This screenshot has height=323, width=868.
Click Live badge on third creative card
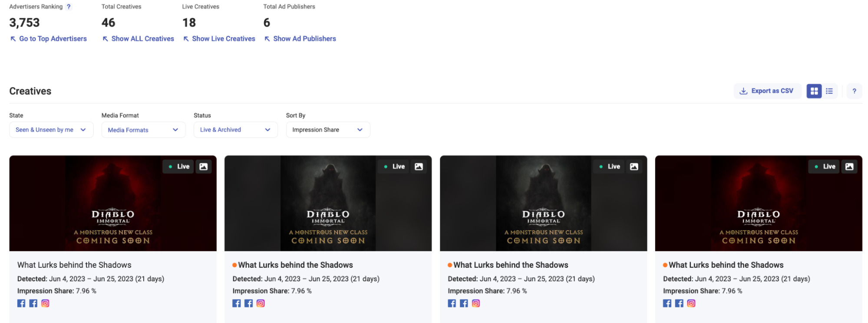pyautogui.click(x=609, y=166)
